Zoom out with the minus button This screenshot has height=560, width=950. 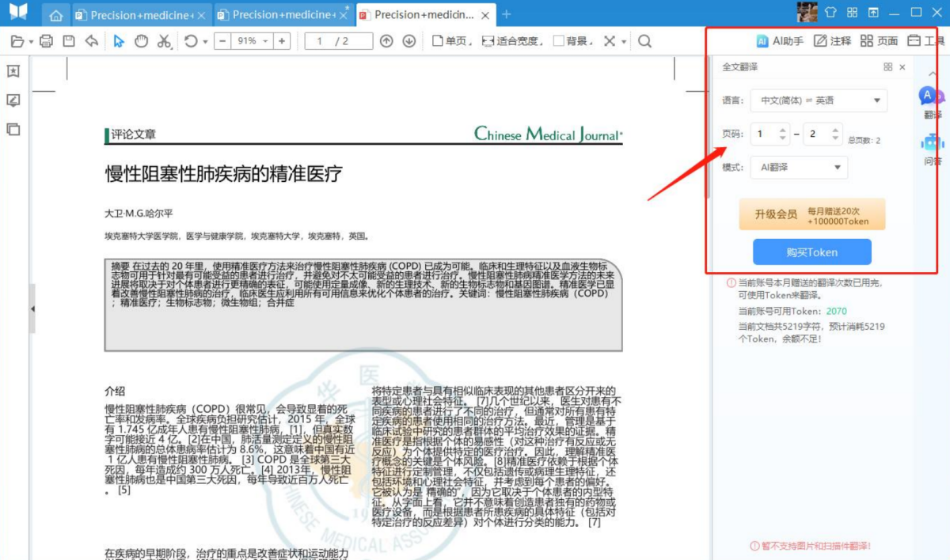coord(222,41)
